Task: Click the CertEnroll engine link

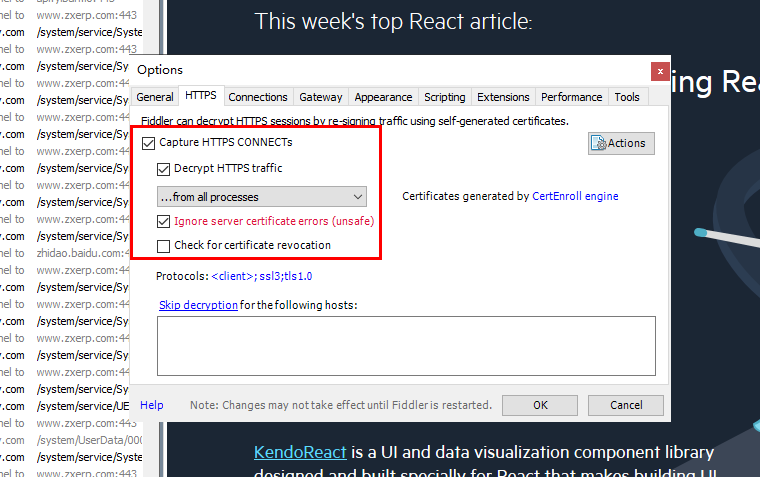Action: click(x=575, y=197)
